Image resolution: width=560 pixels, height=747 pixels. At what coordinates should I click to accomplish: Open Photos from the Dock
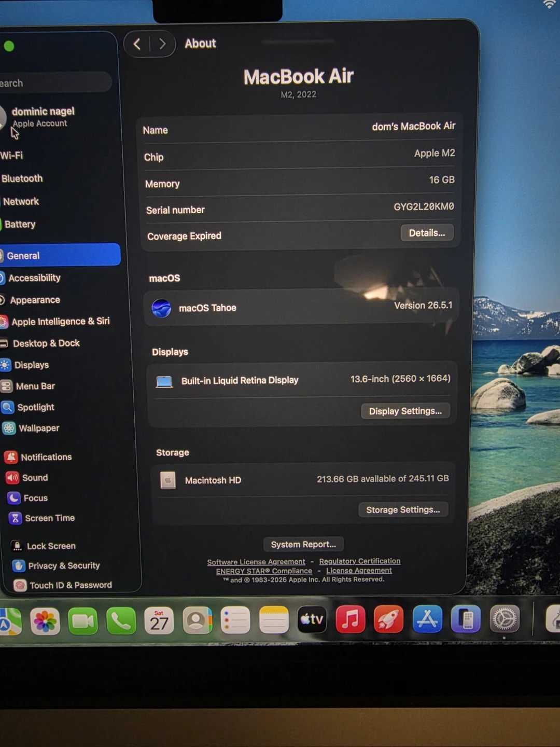pos(45,621)
